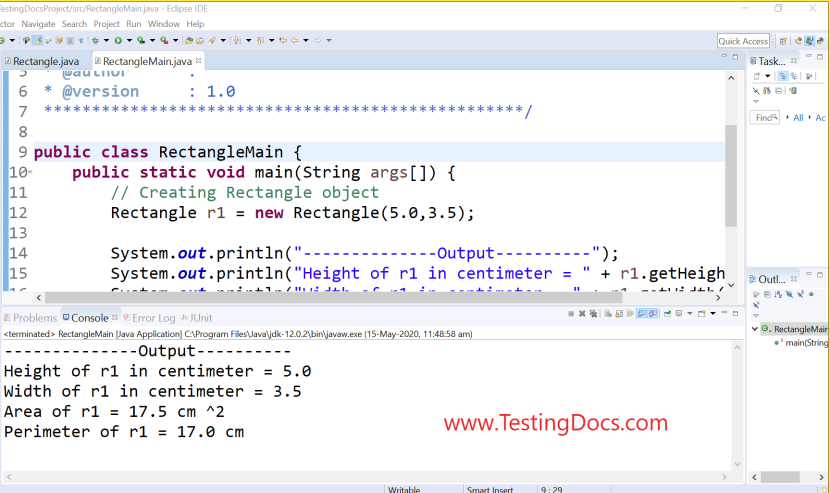This screenshot has width=830, height=493.
Task: Click the Open Task folder icon
Action: coord(200,40)
